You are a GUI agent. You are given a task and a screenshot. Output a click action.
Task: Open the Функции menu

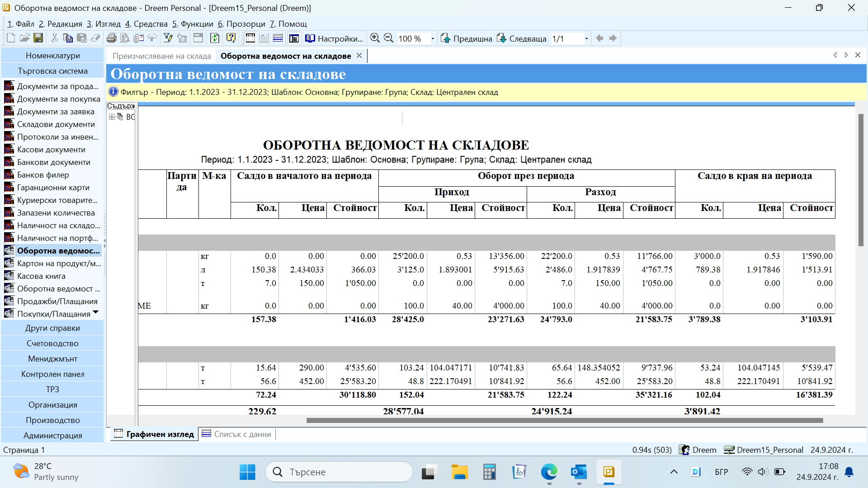pos(193,24)
